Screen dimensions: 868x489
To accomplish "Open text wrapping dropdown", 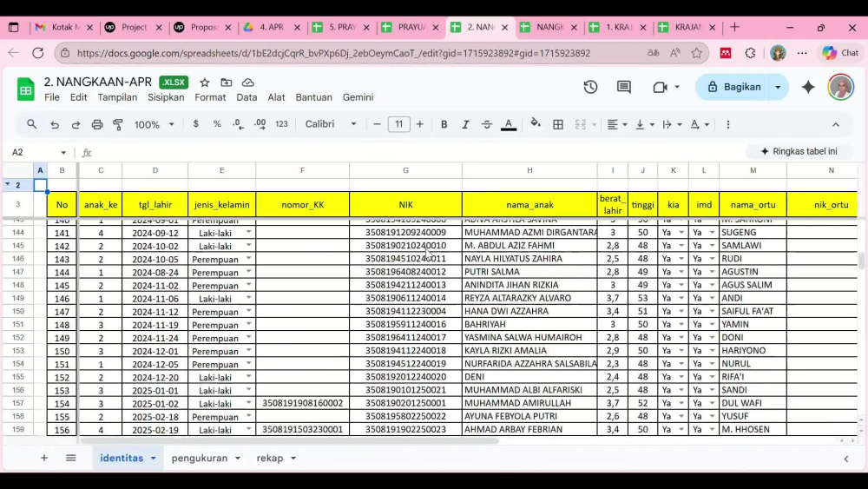I will click(x=672, y=124).
